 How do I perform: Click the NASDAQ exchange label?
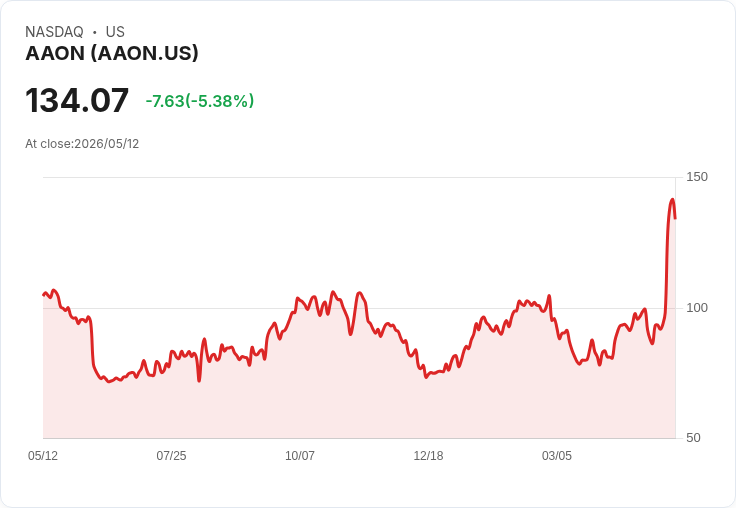point(54,32)
